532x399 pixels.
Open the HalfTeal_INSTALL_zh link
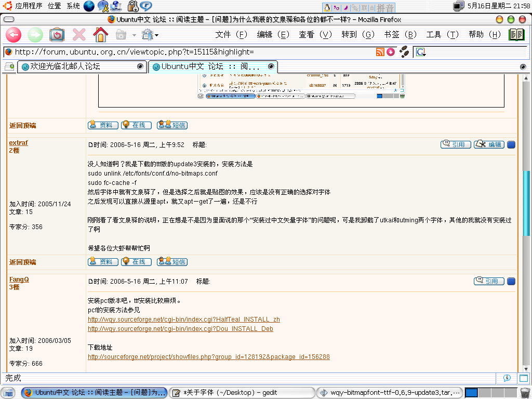(x=183, y=320)
